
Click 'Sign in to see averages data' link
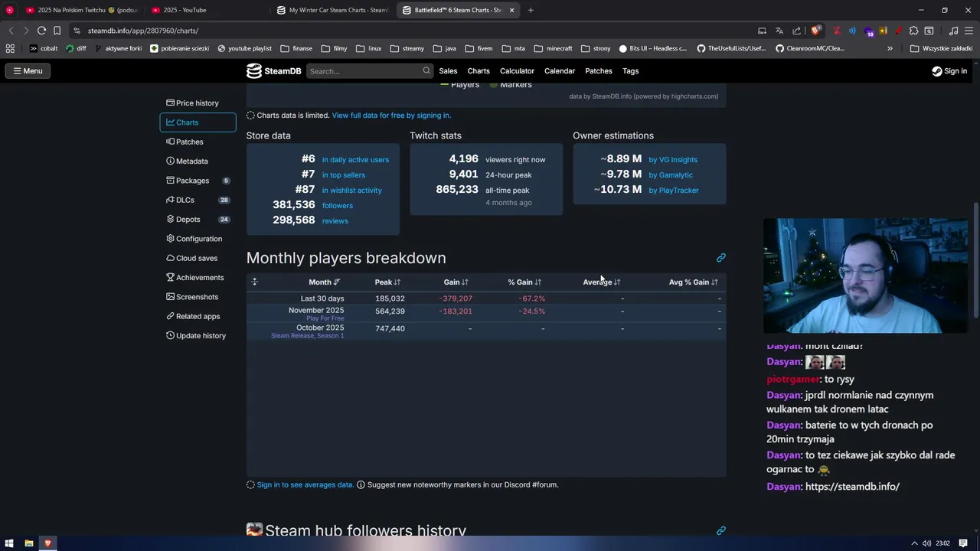tap(305, 485)
